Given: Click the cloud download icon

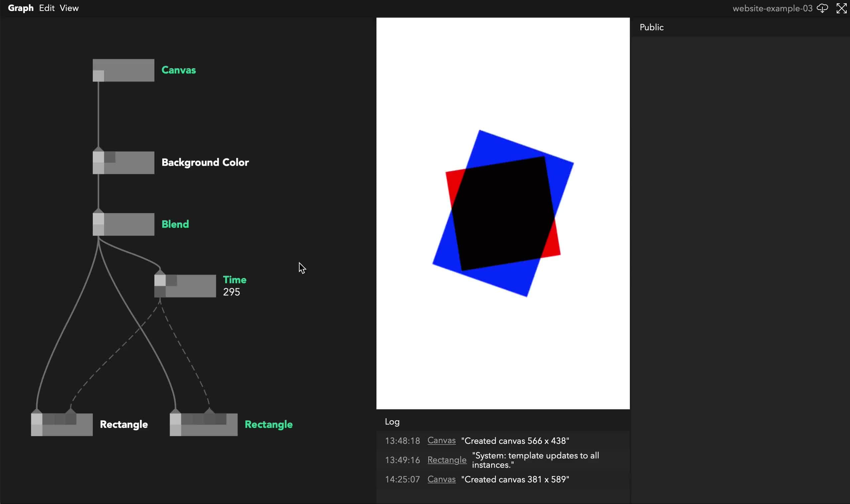Looking at the screenshot, I should (822, 8).
